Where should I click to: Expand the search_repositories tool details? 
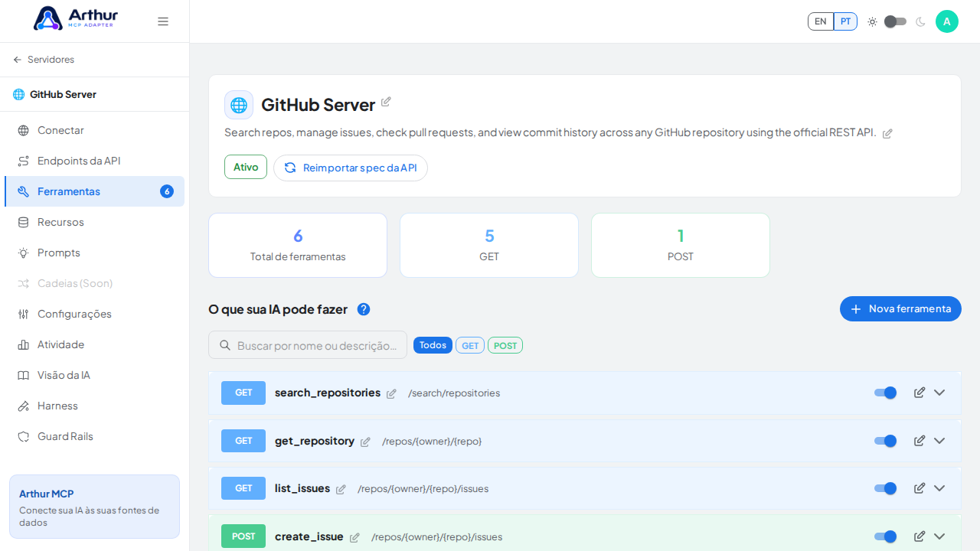tap(939, 393)
